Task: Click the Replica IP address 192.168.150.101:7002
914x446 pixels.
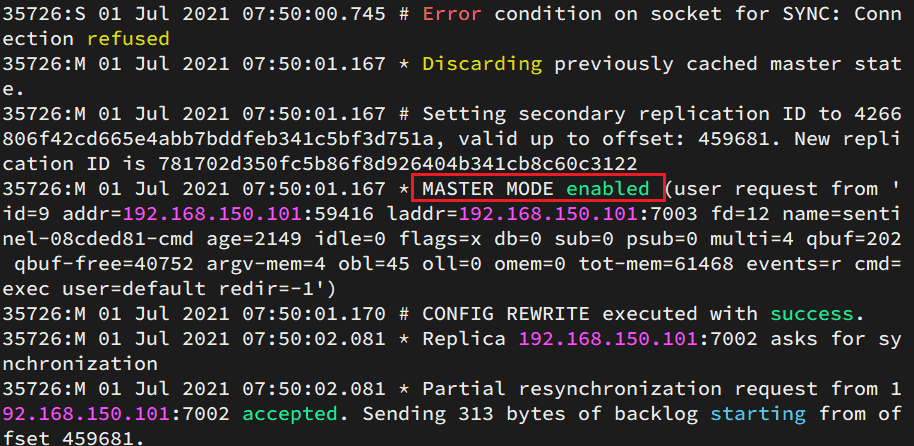Action: point(638,339)
